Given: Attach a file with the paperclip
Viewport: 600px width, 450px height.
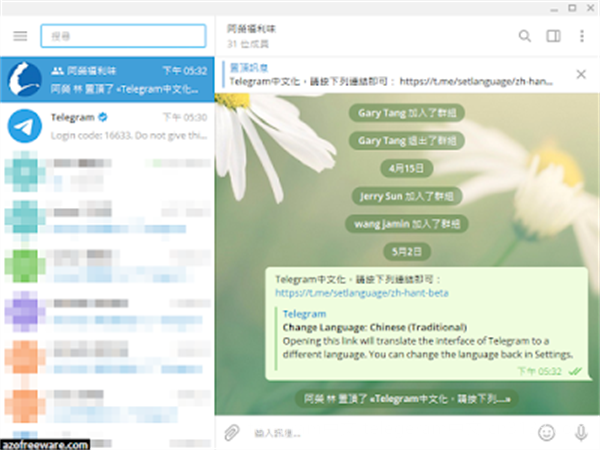Looking at the screenshot, I should (x=232, y=432).
